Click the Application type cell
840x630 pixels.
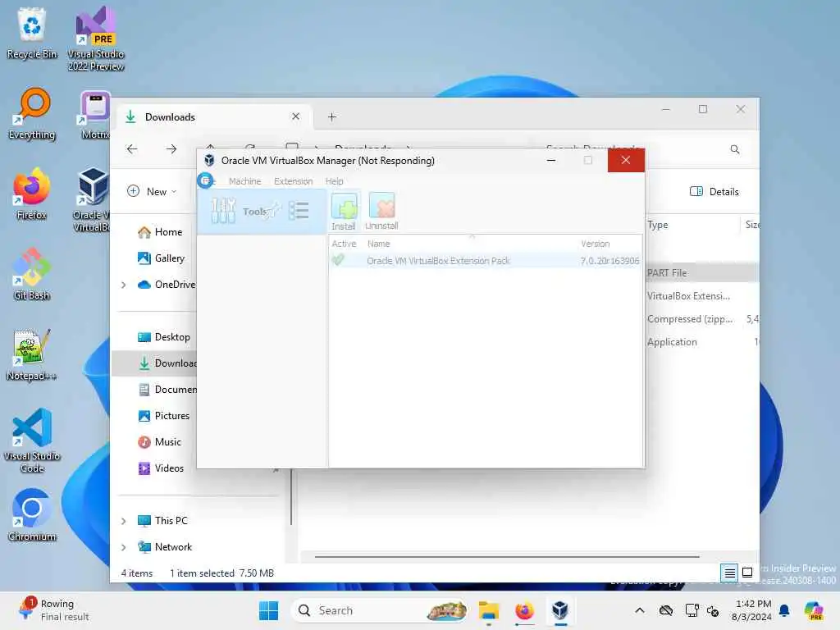[672, 342]
